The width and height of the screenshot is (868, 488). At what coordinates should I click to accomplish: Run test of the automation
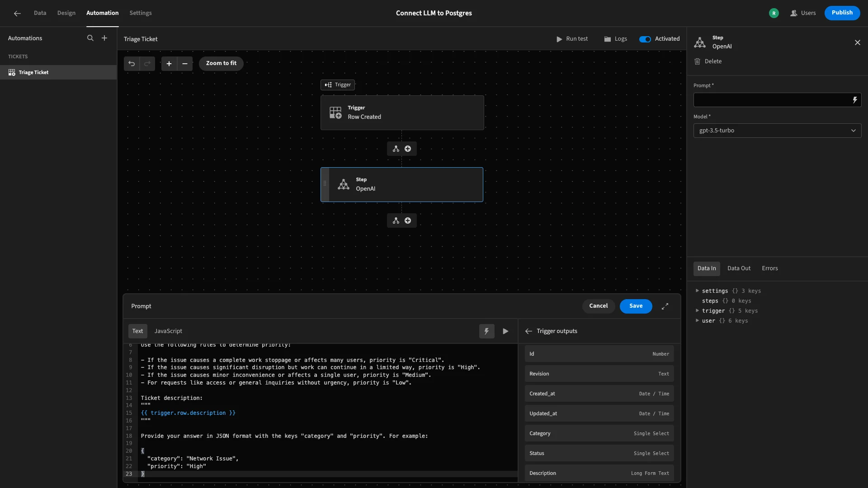[572, 39]
